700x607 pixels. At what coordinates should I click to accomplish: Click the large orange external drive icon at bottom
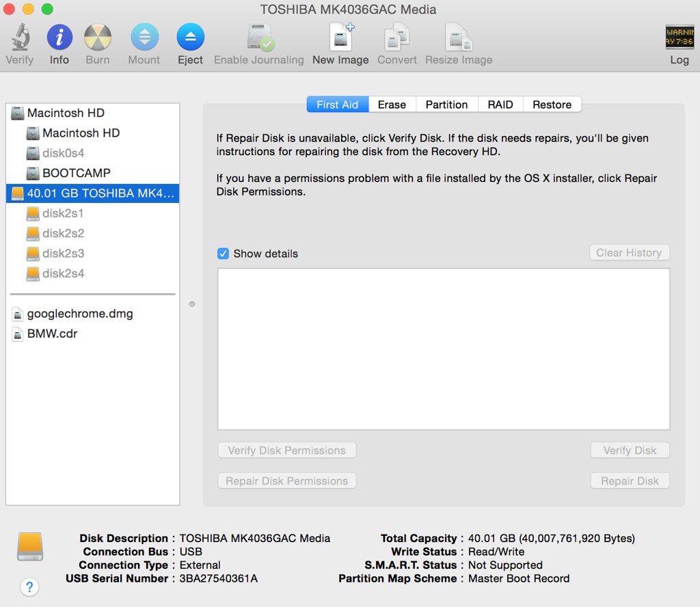pos(30,546)
